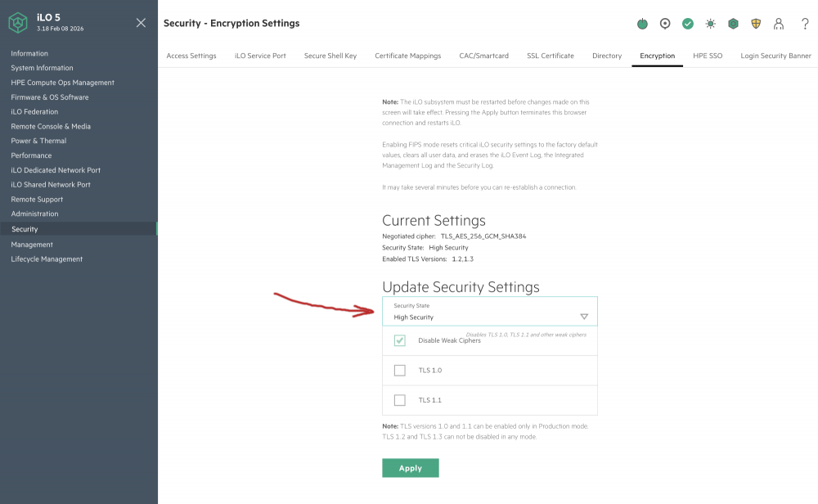818x504 pixels.
Task: Switch to the Directory tab
Action: point(607,56)
